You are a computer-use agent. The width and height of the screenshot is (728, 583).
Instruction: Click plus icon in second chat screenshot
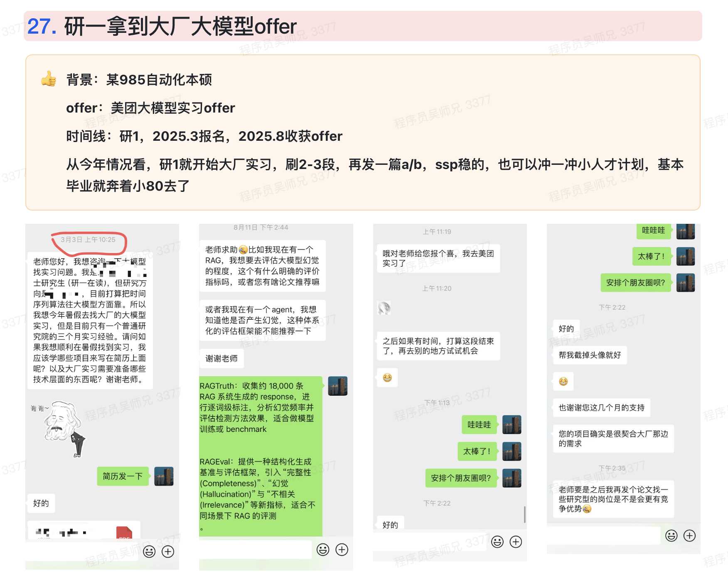pyautogui.click(x=342, y=549)
